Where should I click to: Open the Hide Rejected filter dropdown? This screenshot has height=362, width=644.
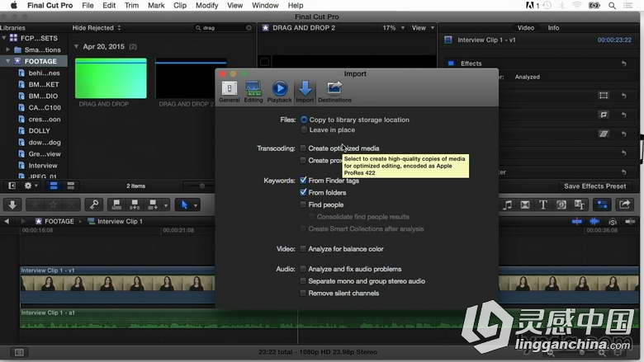pyautogui.click(x=97, y=28)
